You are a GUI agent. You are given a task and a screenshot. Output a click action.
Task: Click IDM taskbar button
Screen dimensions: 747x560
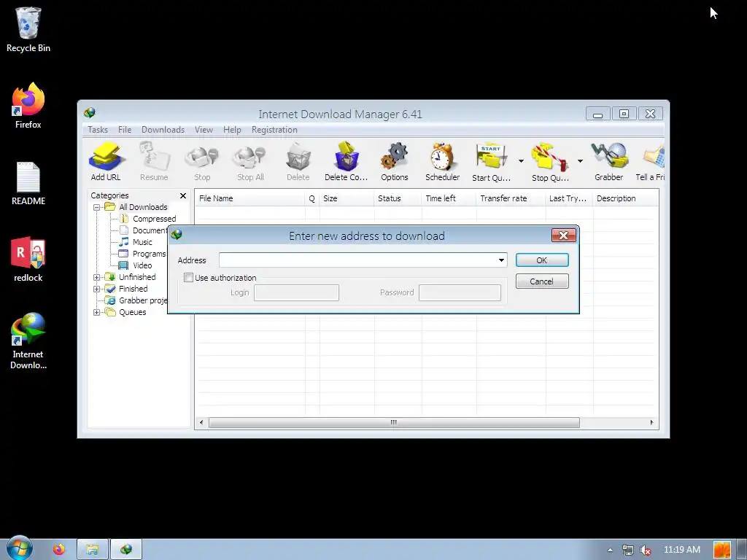126,550
